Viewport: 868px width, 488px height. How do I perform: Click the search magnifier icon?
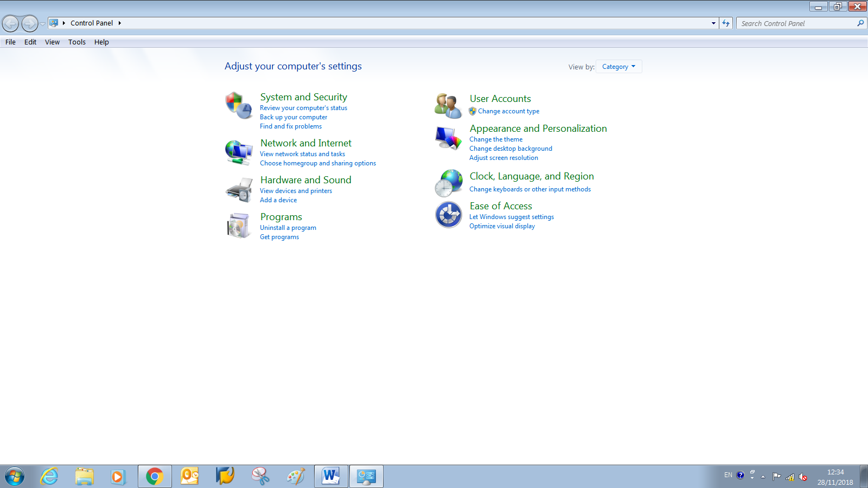[860, 23]
